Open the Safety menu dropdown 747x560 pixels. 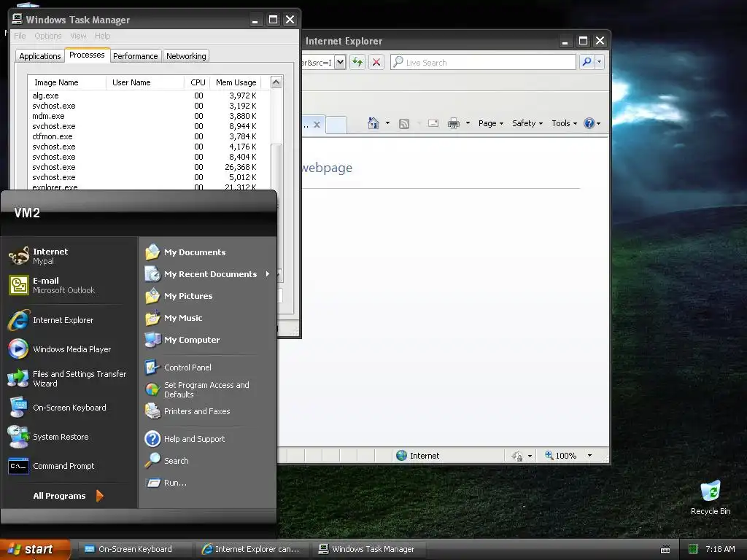(527, 123)
